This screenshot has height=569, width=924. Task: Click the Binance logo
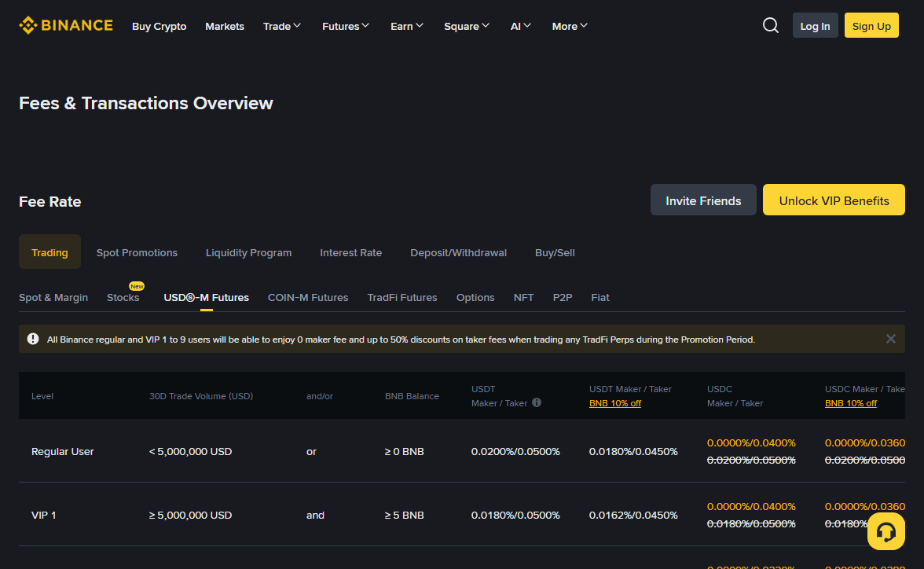66,25
